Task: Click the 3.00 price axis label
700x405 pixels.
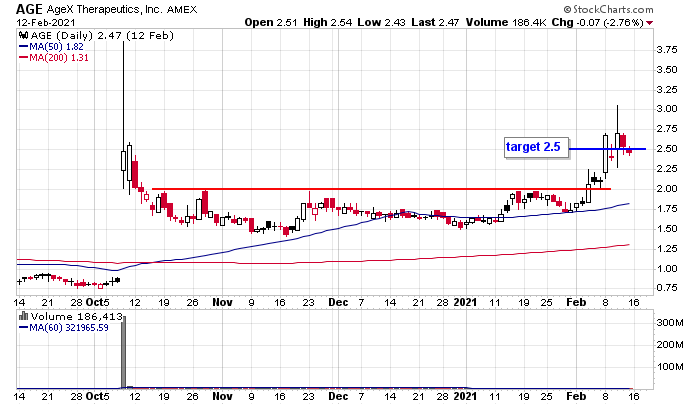Action: tap(667, 109)
